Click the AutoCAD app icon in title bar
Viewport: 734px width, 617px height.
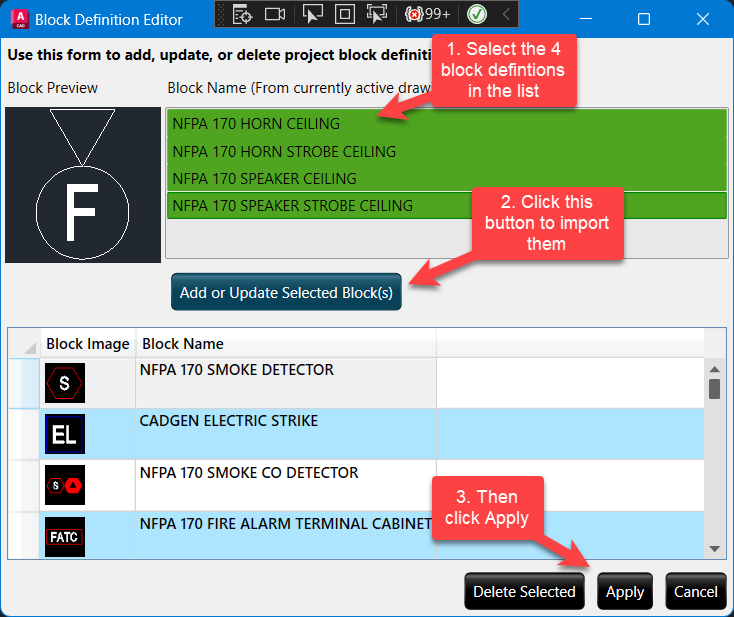point(20,19)
